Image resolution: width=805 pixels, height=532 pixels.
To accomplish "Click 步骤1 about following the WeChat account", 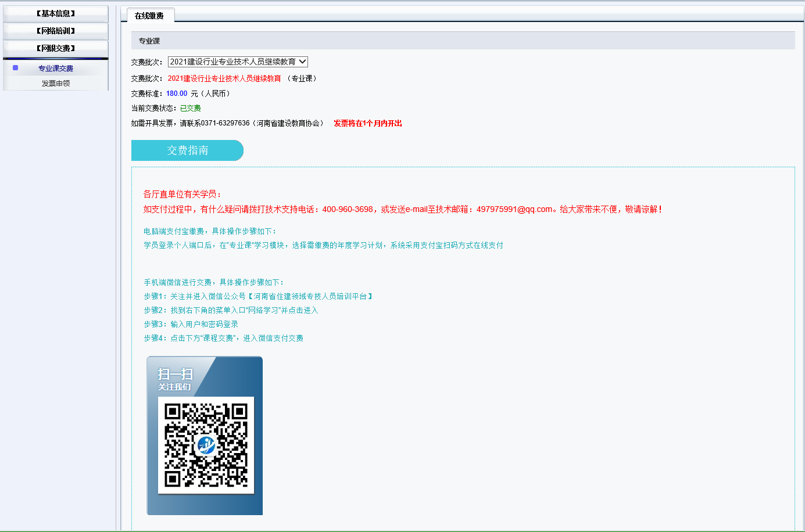I will (x=259, y=296).
